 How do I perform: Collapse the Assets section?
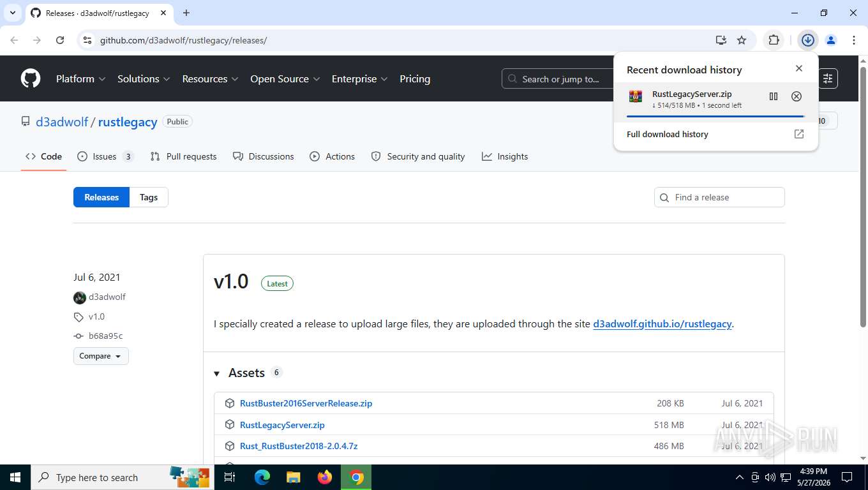tap(217, 373)
